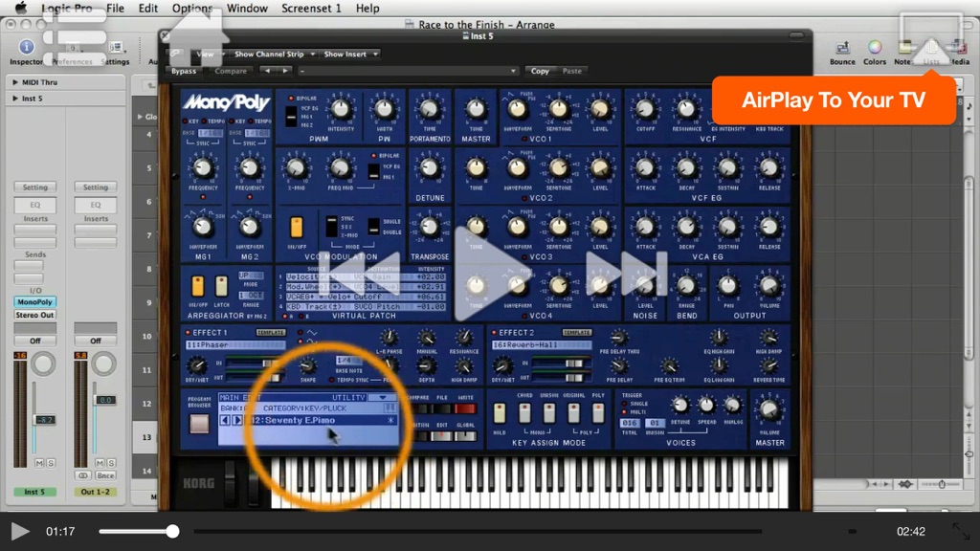Select next program arrow in display
This screenshot has width=980, height=551.
click(x=237, y=421)
